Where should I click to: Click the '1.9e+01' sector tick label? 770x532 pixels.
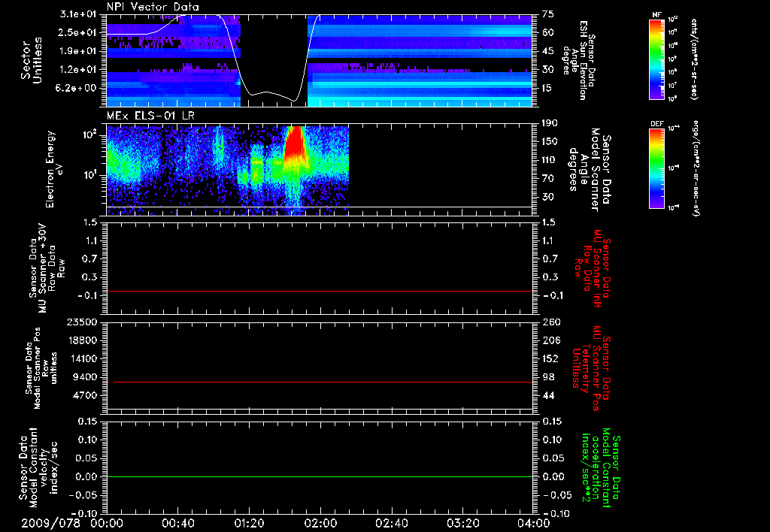point(79,51)
